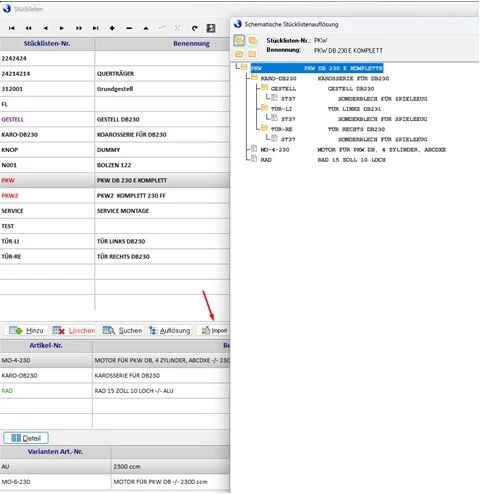Select the red PKW2 row

(115, 196)
